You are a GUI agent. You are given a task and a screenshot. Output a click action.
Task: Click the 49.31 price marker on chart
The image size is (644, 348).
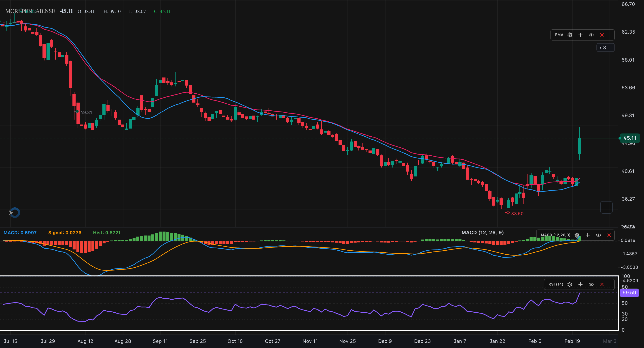coord(86,112)
